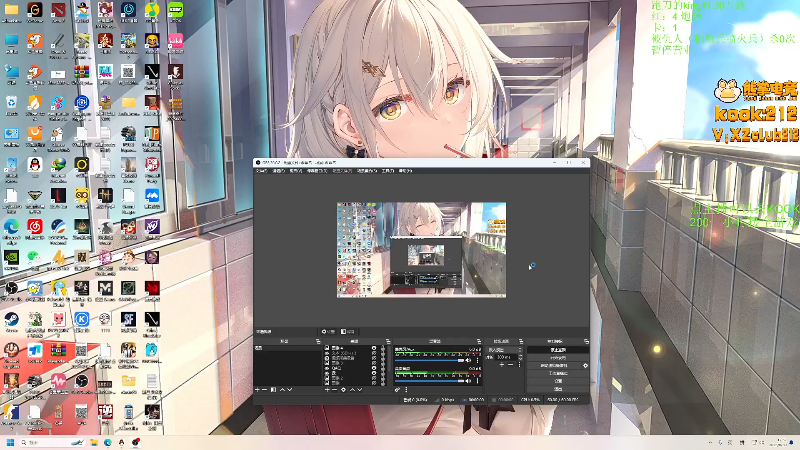Configure virtual camera gear icon in Controls

[x=585, y=365]
